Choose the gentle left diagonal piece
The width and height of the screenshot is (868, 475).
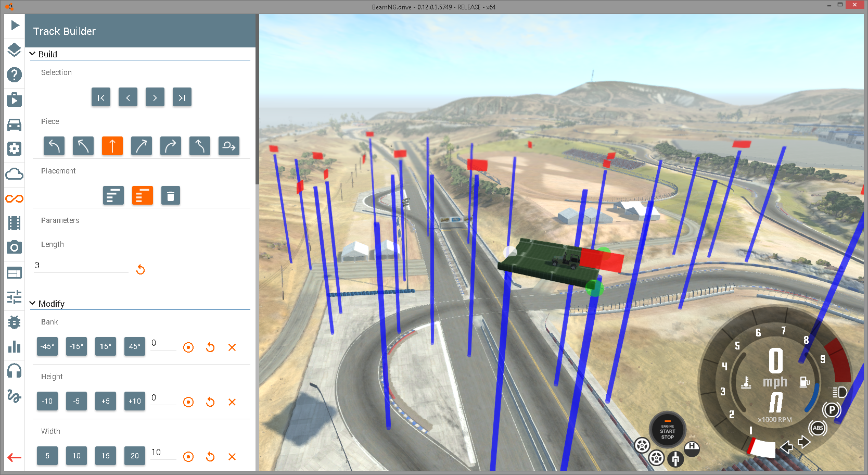pos(83,146)
